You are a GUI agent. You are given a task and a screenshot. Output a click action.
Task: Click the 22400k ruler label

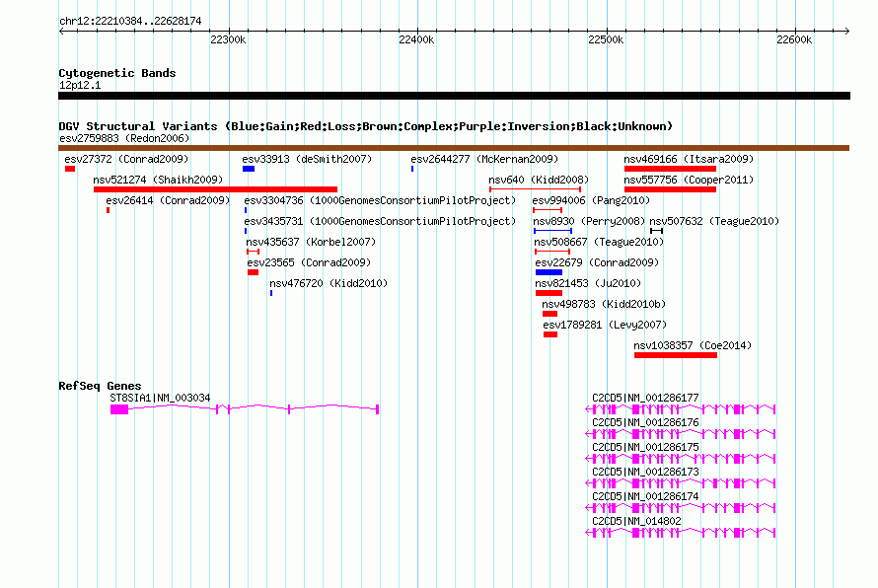416,39
